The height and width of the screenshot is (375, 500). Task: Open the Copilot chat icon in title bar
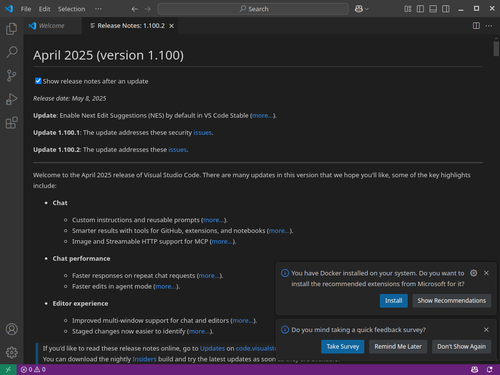point(359,9)
